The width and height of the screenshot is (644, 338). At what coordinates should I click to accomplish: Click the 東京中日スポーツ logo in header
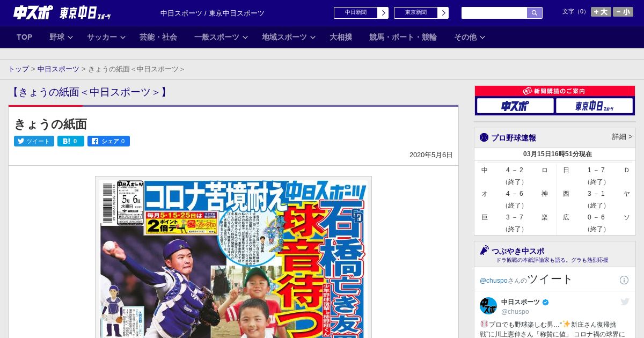[x=85, y=13]
